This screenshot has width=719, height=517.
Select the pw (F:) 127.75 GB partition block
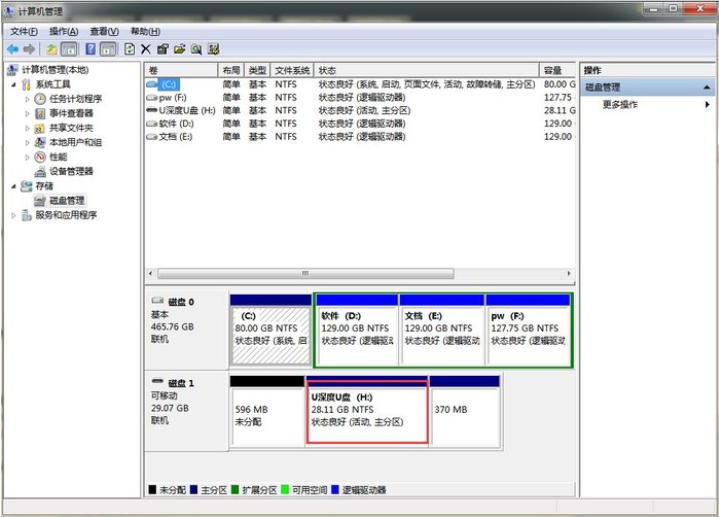click(528, 331)
